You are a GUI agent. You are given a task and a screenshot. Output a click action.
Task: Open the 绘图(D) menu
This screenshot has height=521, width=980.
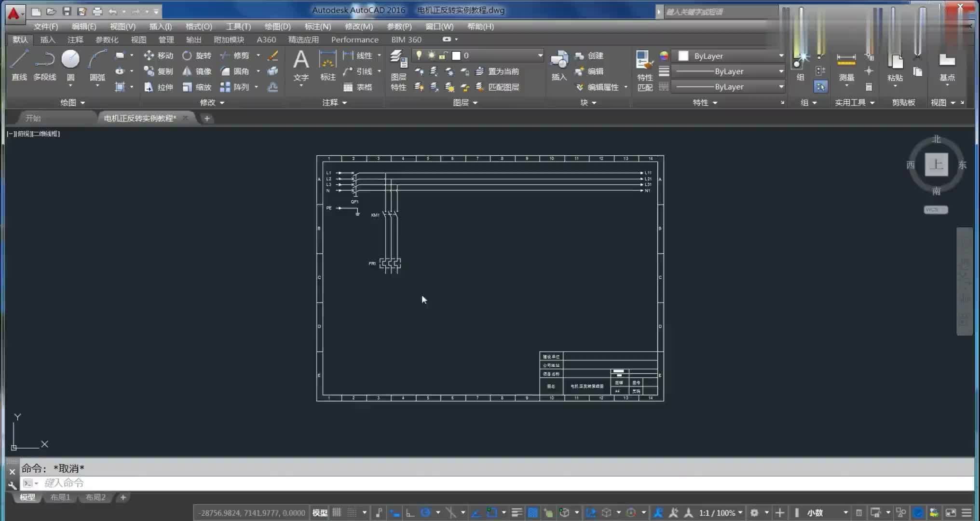click(x=277, y=27)
